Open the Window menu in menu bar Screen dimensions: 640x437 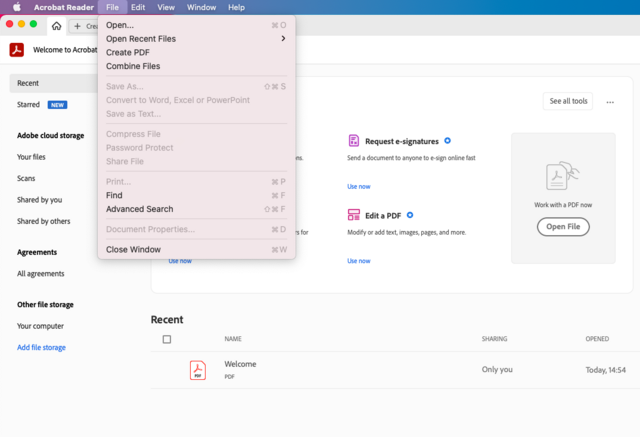click(x=201, y=7)
